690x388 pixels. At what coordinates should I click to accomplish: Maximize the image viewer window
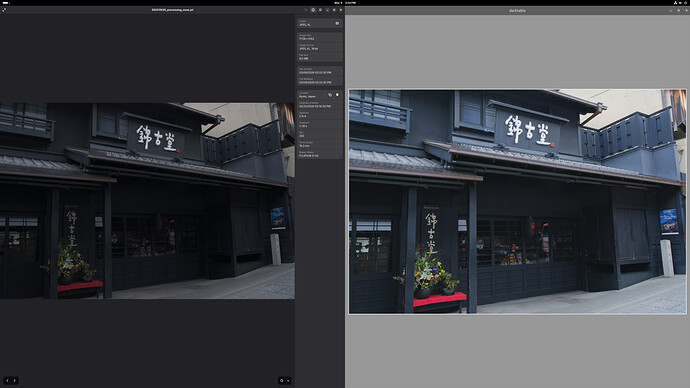[334, 10]
